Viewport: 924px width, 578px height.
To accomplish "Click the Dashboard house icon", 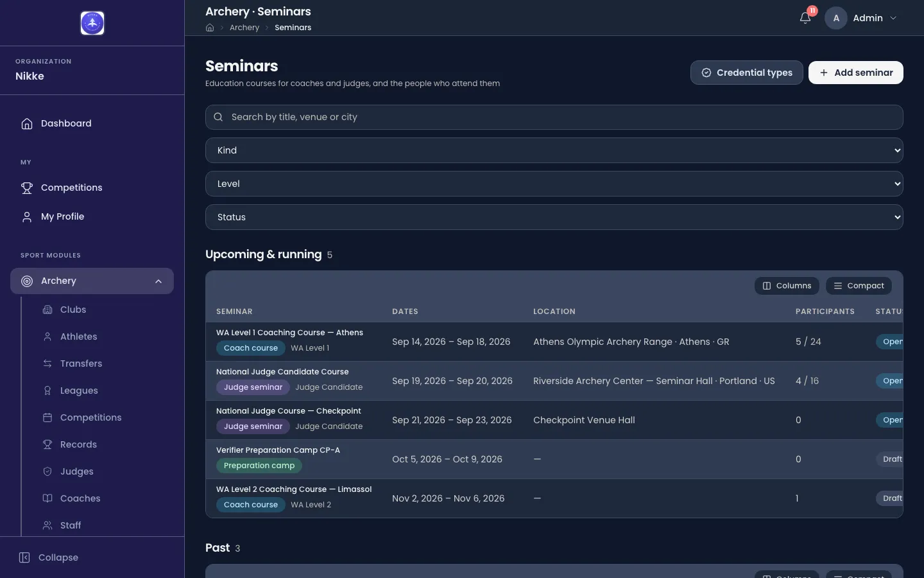I will (x=27, y=123).
